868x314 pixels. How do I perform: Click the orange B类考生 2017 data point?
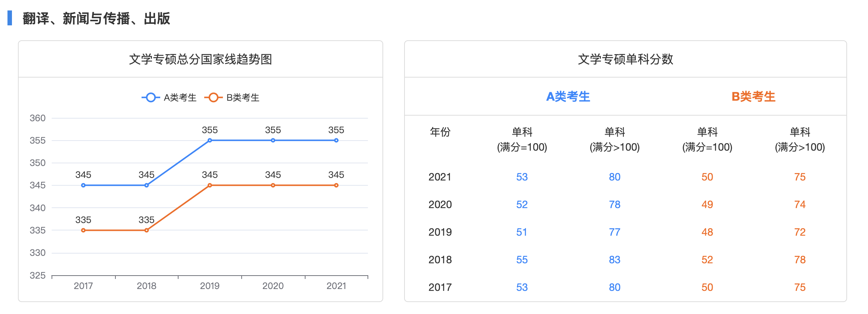click(83, 230)
